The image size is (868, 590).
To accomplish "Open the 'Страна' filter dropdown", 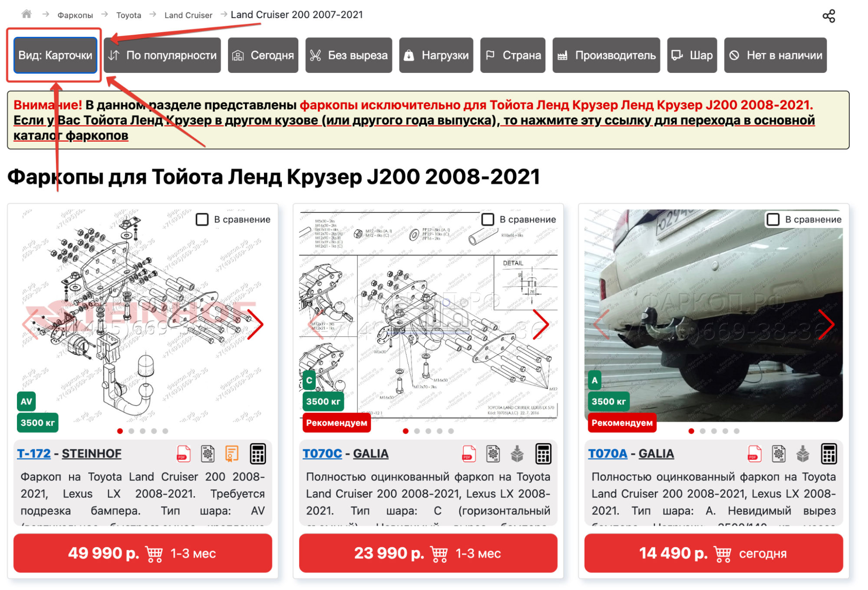I will tap(513, 55).
